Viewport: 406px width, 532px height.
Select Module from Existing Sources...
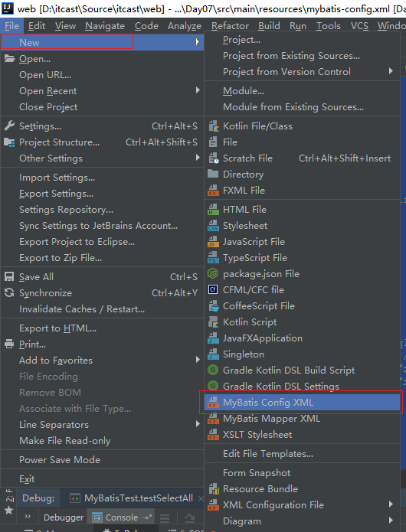(x=293, y=107)
